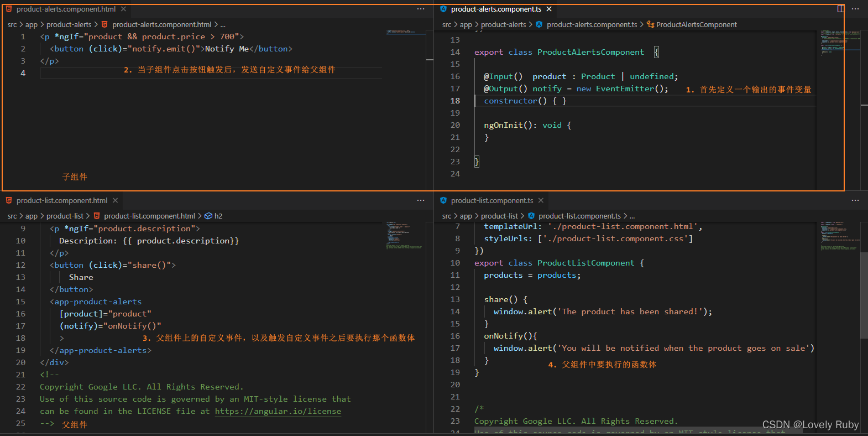Click HTML icon in product-list.component.html breadcrumb
868x436 pixels.
pos(97,216)
